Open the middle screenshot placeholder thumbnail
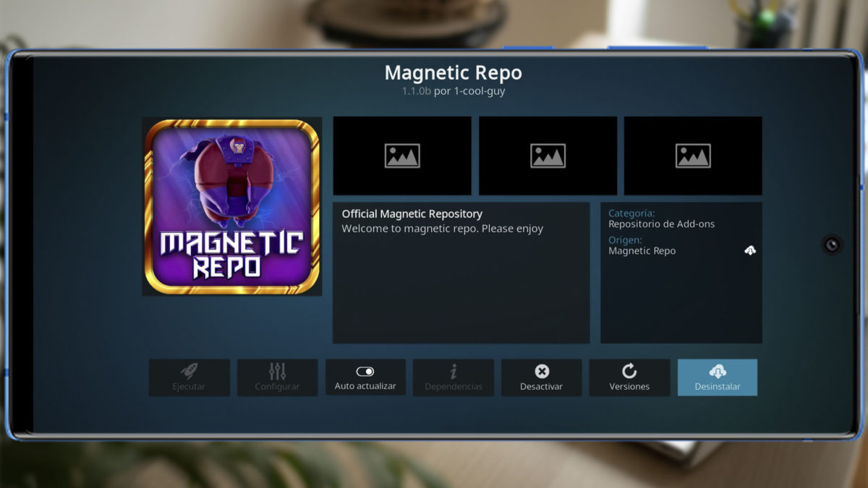This screenshot has width=868, height=488. pyautogui.click(x=548, y=155)
